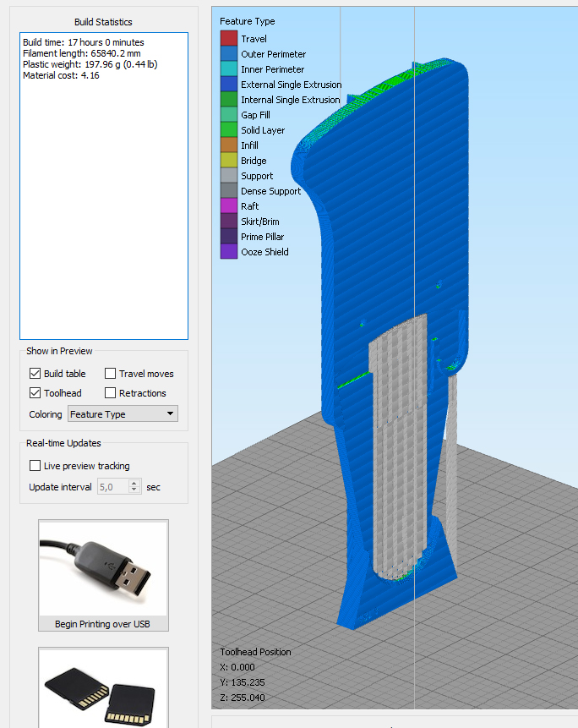Click the Plastic weight 197.96 g line
The width and height of the screenshot is (578, 728).
[90, 64]
